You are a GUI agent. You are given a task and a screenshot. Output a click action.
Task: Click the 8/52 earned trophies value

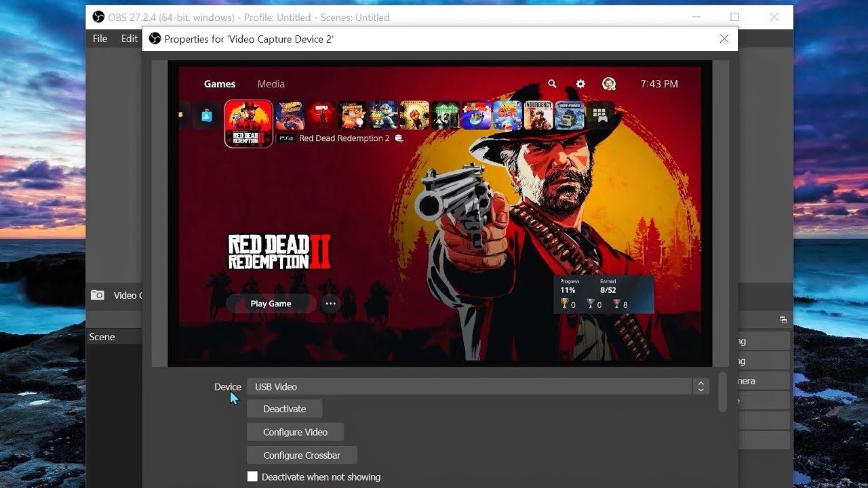click(x=608, y=290)
